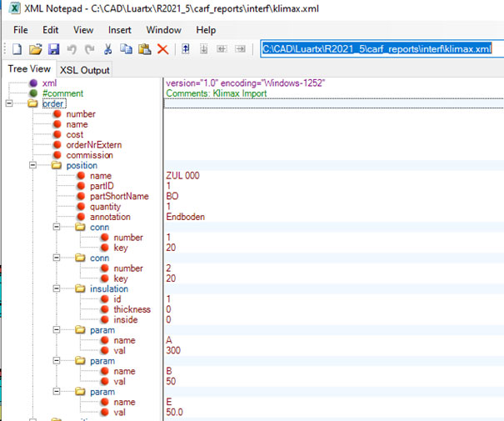Collapse the param node named B

click(x=57, y=360)
